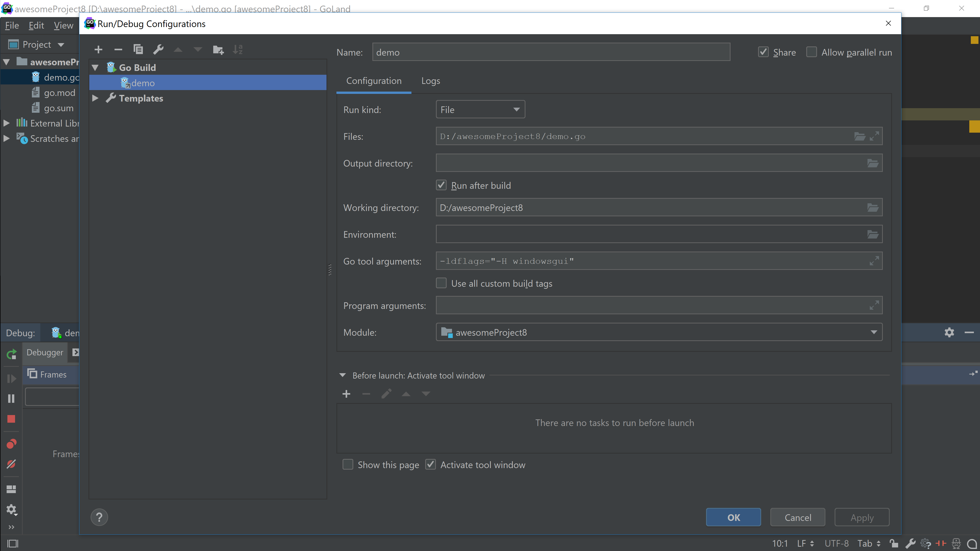Add a new run configuration with plus icon

click(x=98, y=49)
